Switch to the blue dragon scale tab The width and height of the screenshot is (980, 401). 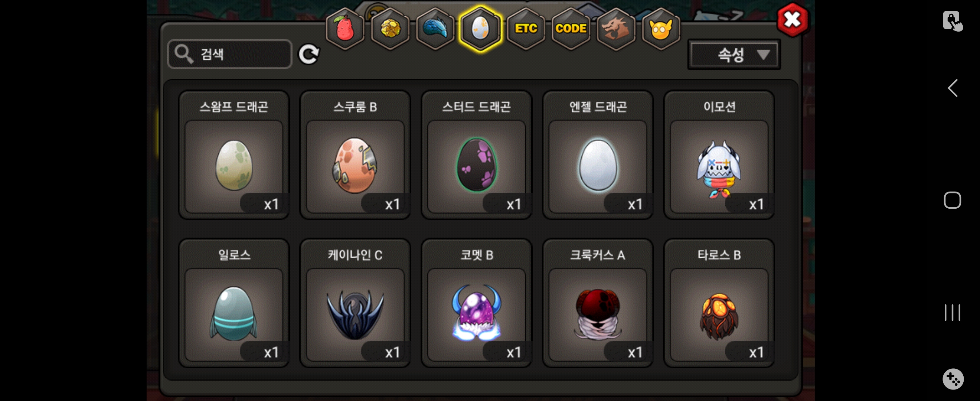(435, 29)
